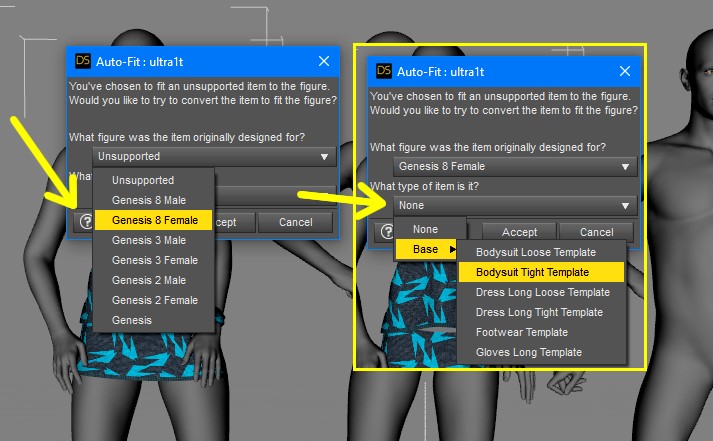Select Unsupported in the figure list
The width and height of the screenshot is (713, 441).
coord(153,180)
